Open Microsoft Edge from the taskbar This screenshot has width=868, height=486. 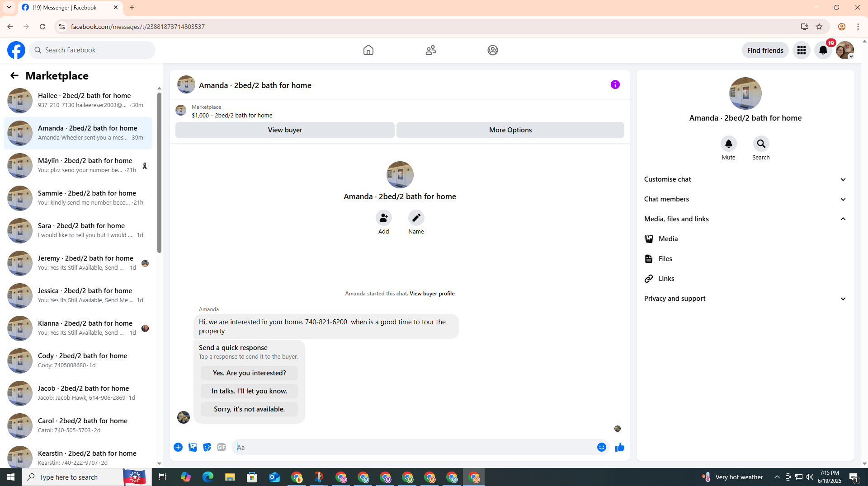click(x=208, y=477)
